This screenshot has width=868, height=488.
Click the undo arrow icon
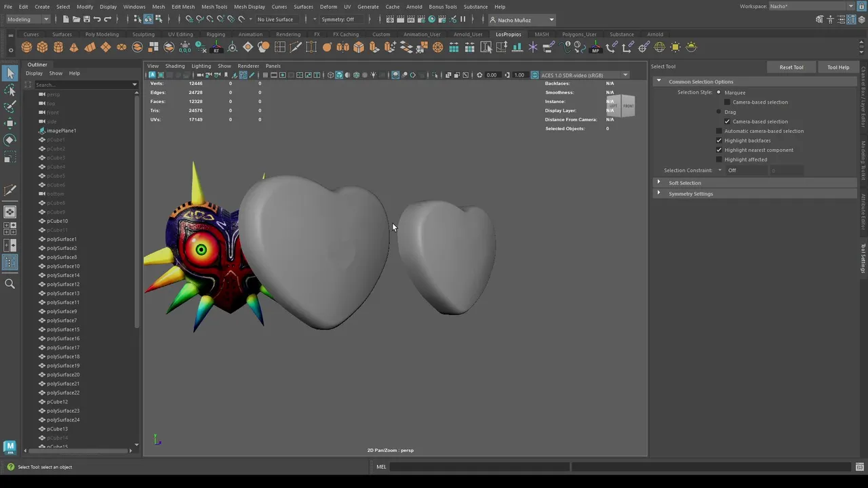(97, 19)
